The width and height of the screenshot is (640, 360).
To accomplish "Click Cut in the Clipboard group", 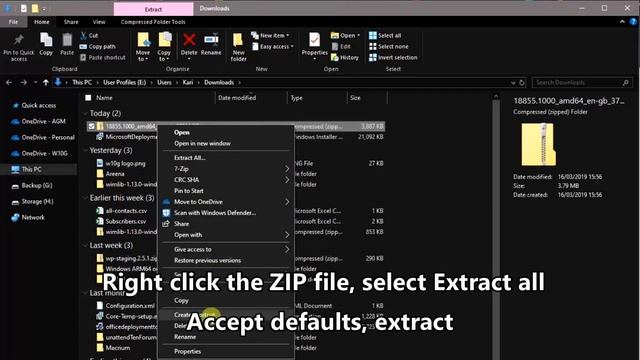I will 89,36.
